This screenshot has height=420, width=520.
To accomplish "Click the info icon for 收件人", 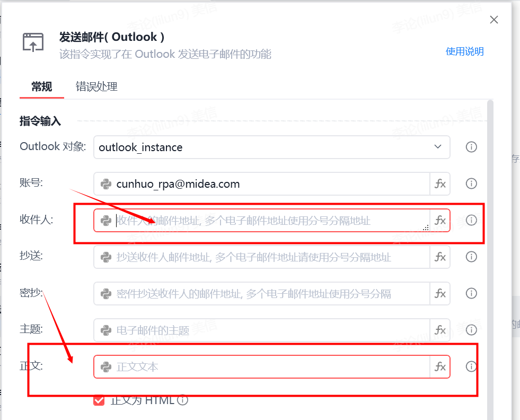I will pyautogui.click(x=471, y=220).
